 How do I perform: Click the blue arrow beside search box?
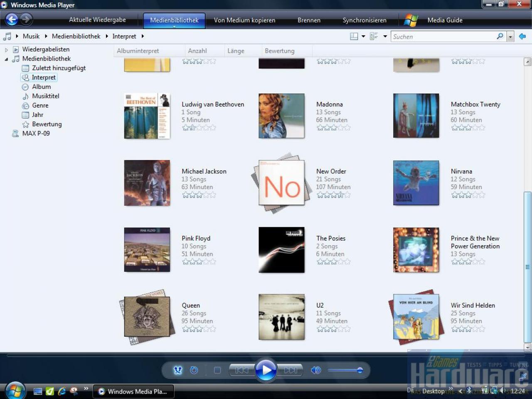tap(522, 37)
